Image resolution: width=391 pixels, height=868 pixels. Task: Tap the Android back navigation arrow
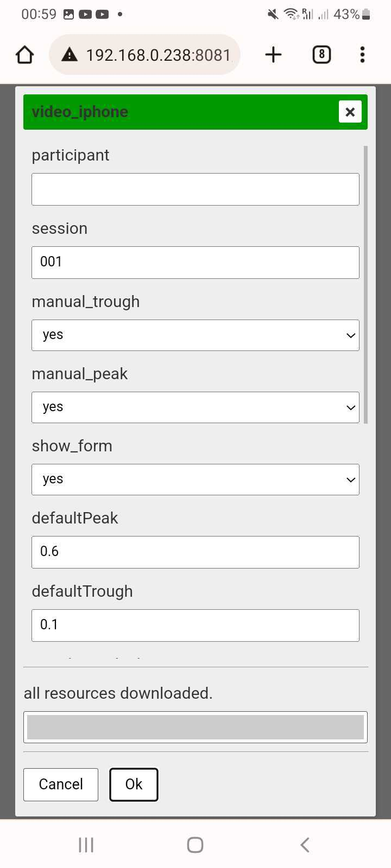305,845
